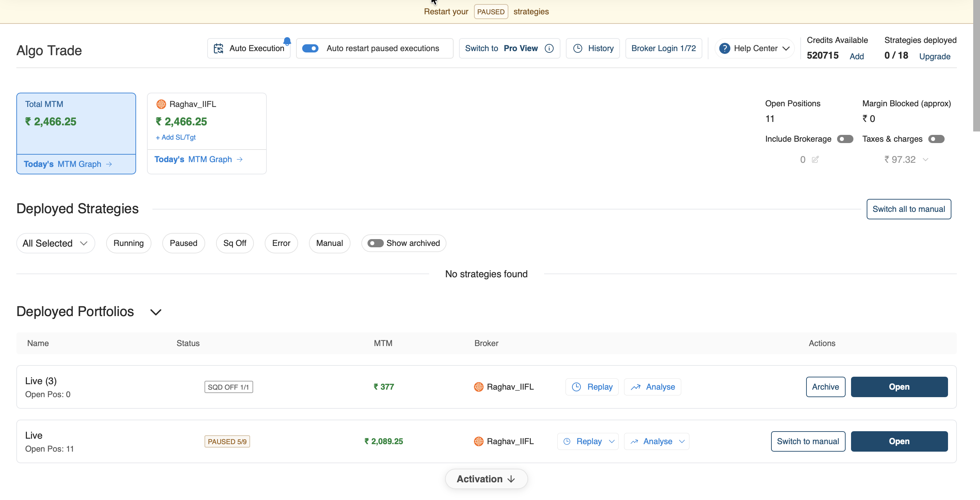Click the Add credits link
The height and width of the screenshot is (500, 980).
click(856, 56)
